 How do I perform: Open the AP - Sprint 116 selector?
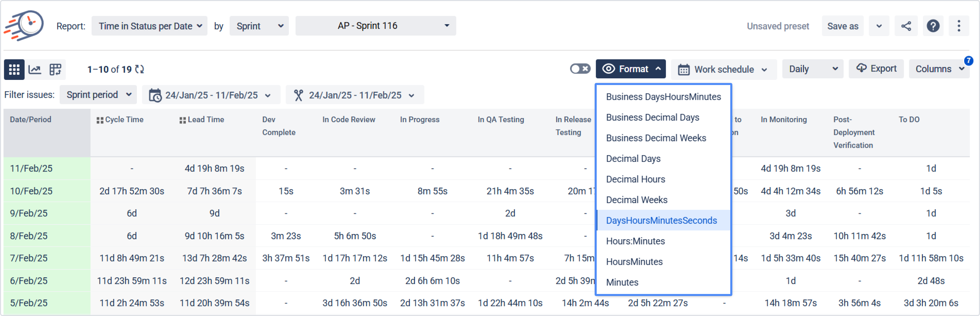click(x=375, y=26)
